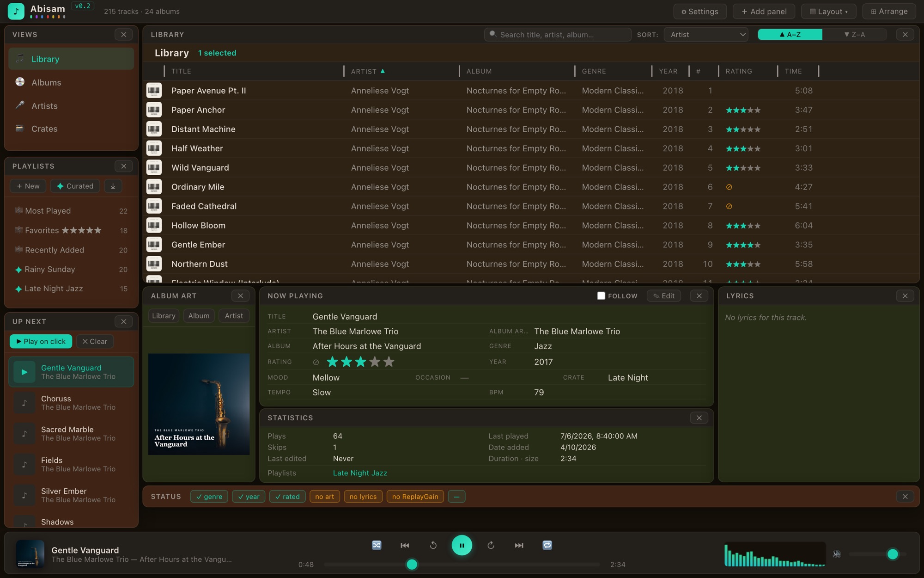Clear the rating using the no-rating icon
Image resolution: width=924 pixels, height=578 pixels.
coord(316,362)
